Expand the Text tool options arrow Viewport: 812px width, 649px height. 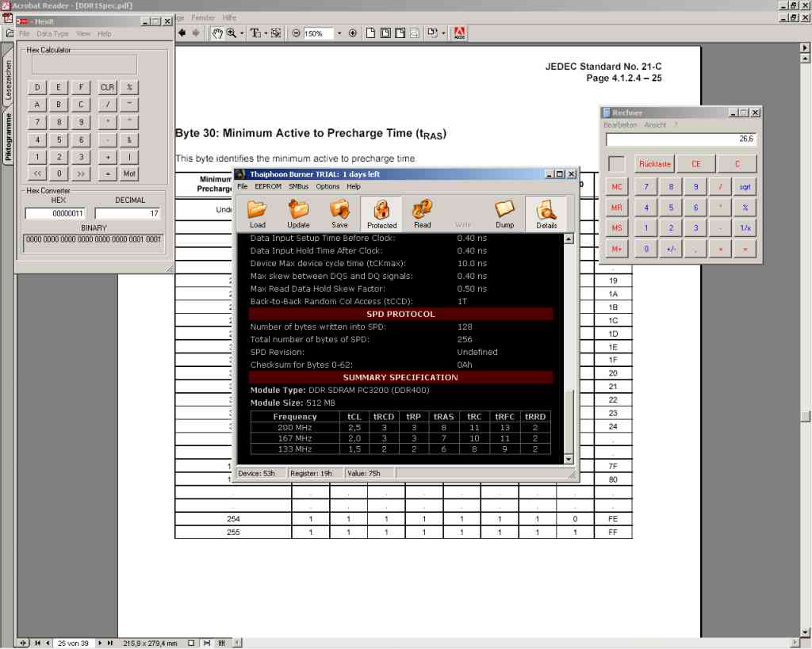click(266, 33)
